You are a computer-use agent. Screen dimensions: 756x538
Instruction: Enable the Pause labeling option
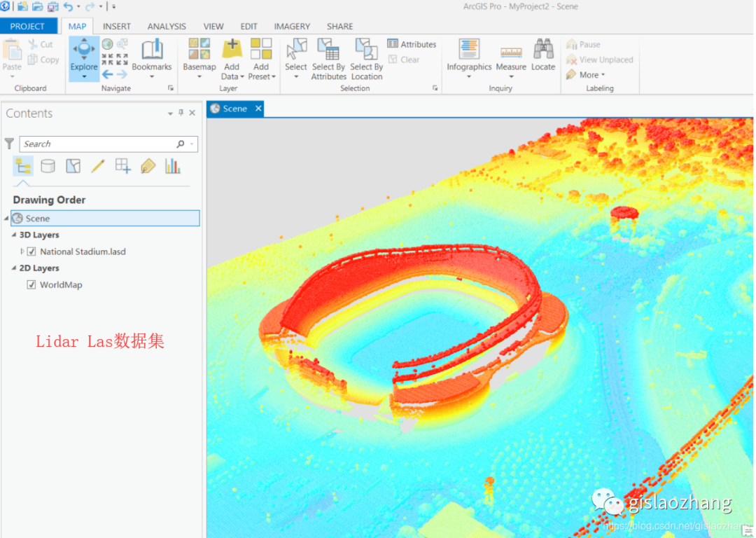click(x=583, y=43)
